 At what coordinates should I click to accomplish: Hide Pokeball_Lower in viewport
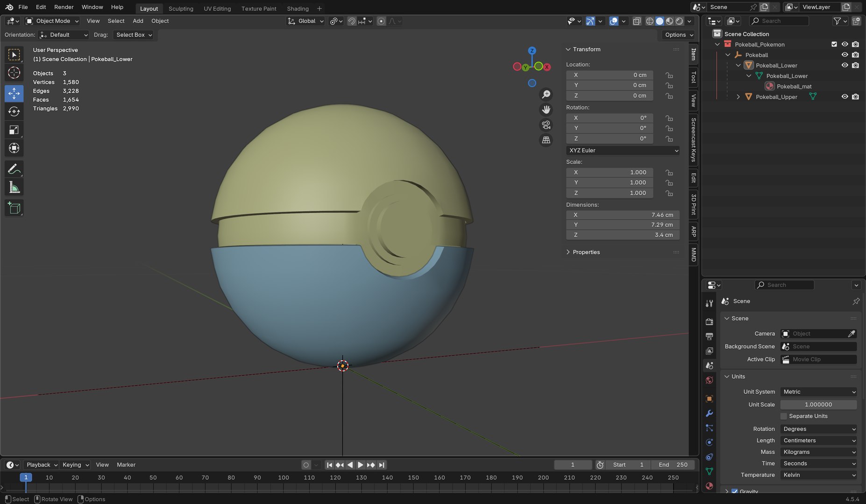pos(845,65)
